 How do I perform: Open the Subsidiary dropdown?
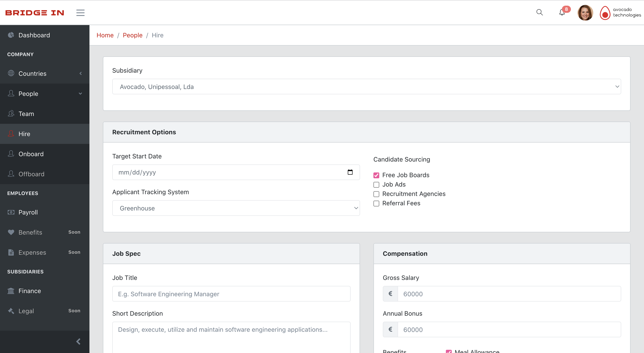pos(366,87)
